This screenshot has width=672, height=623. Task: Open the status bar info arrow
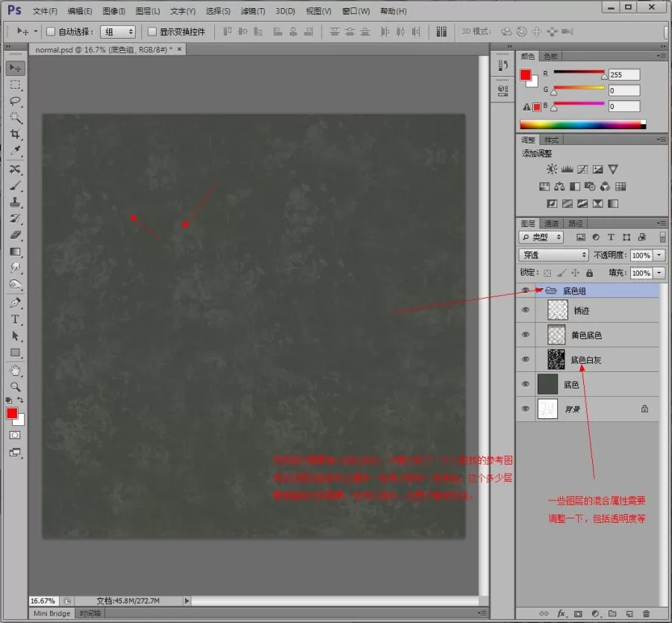(187, 601)
